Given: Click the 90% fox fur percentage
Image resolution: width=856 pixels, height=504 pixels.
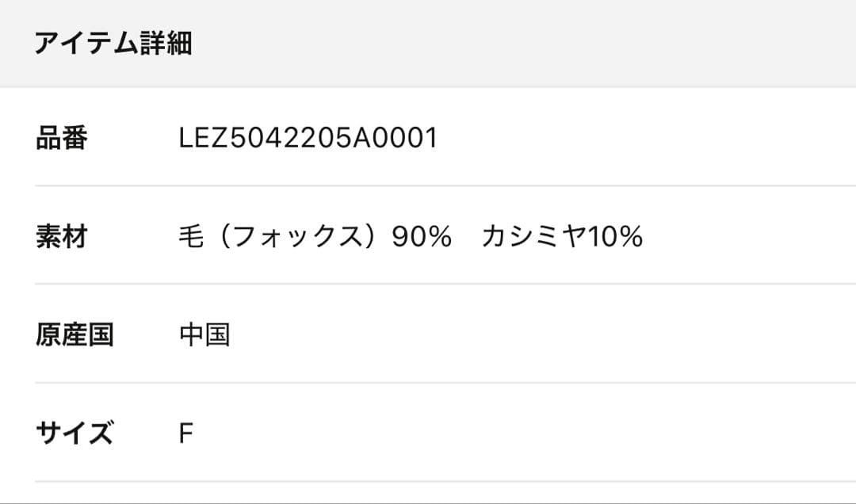Looking at the screenshot, I should click(x=422, y=236).
